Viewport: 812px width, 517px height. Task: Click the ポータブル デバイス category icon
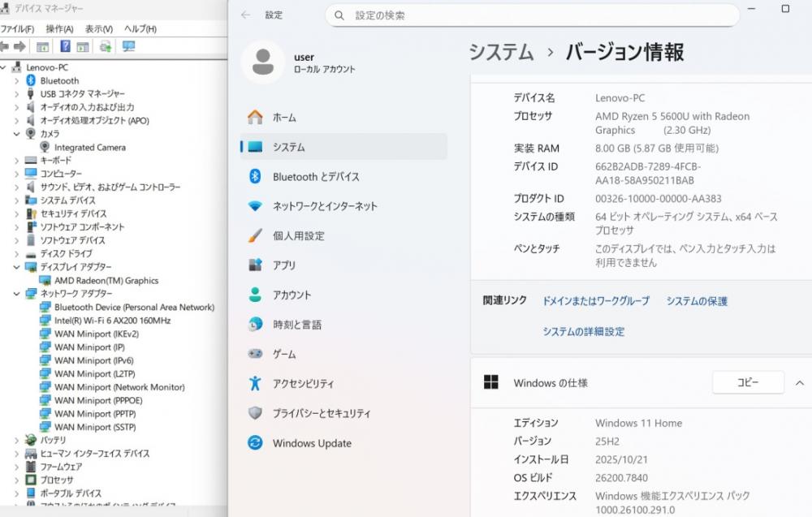[31, 493]
